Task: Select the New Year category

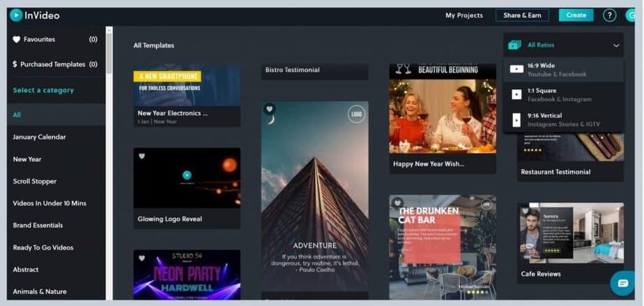Action: [56, 159]
